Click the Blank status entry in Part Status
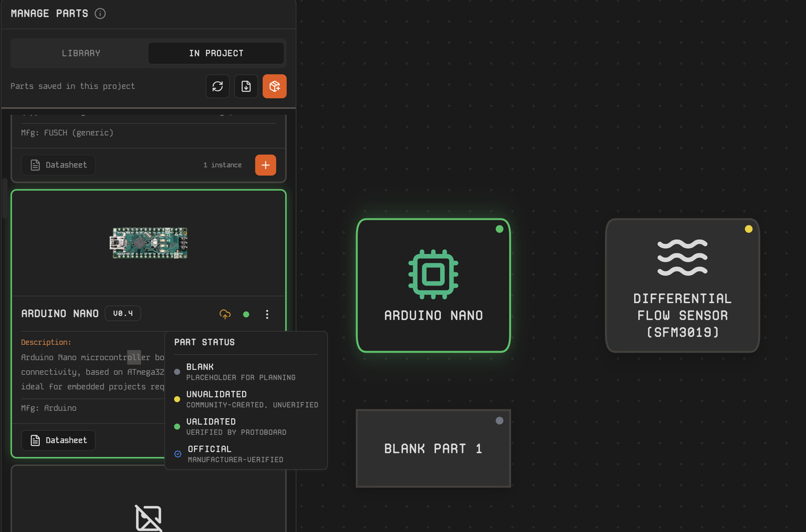The width and height of the screenshot is (806, 532). point(246,372)
